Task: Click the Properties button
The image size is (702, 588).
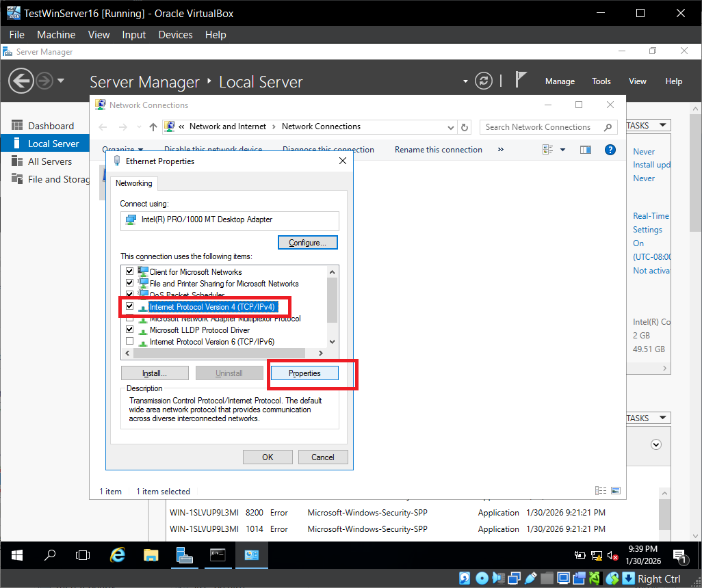Action: point(304,373)
